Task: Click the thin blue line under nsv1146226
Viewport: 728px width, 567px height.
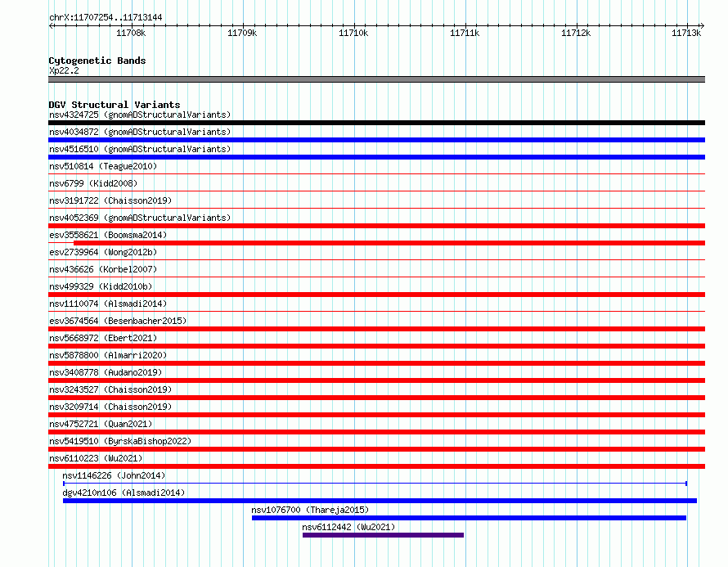Action: (x=375, y=484)
